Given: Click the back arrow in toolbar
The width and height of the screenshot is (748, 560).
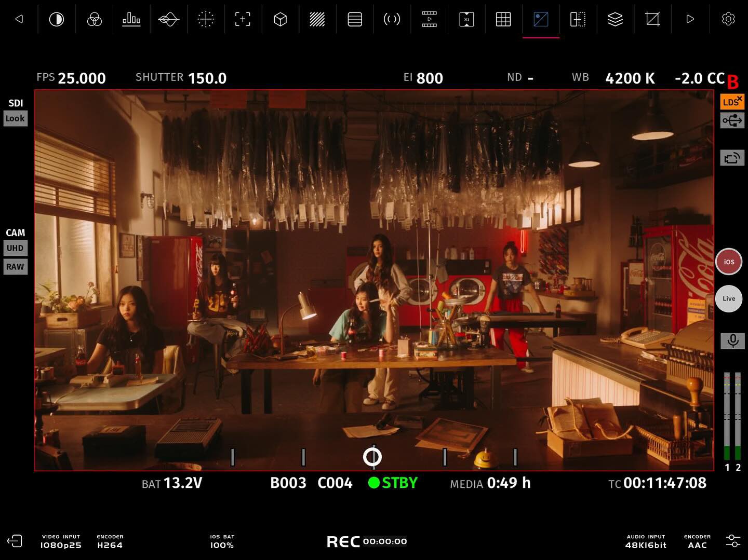Looking at the screenshot, I should pos(19,19).
